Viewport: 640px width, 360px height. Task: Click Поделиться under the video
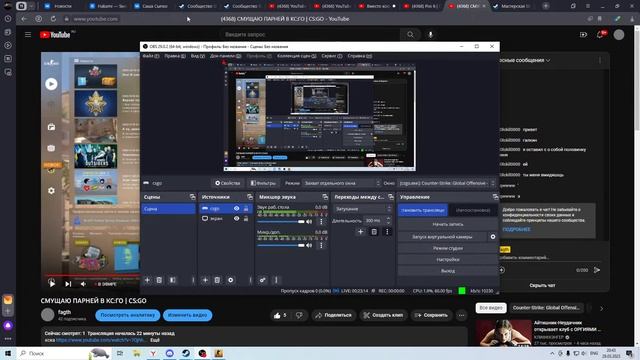(x=333, y=315)
